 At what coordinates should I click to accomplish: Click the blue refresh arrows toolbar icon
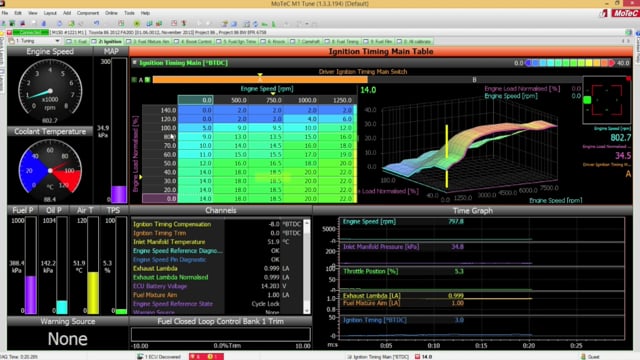pos(255,24)
